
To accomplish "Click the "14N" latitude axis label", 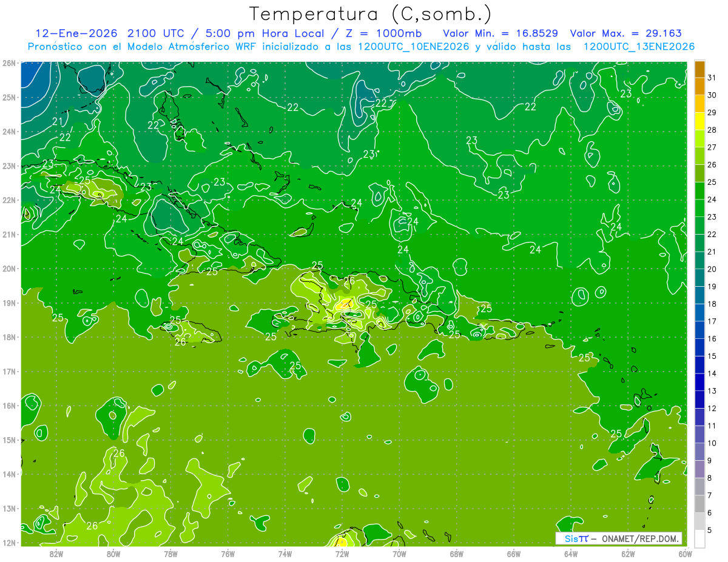I will 8,474.
